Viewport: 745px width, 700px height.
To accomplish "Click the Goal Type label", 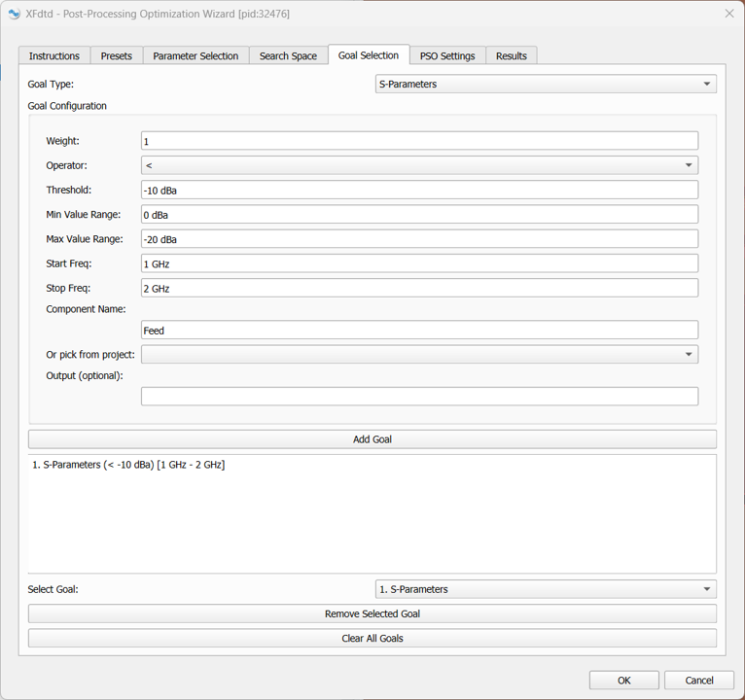I will pyautogui.click(x=51, y=84).
